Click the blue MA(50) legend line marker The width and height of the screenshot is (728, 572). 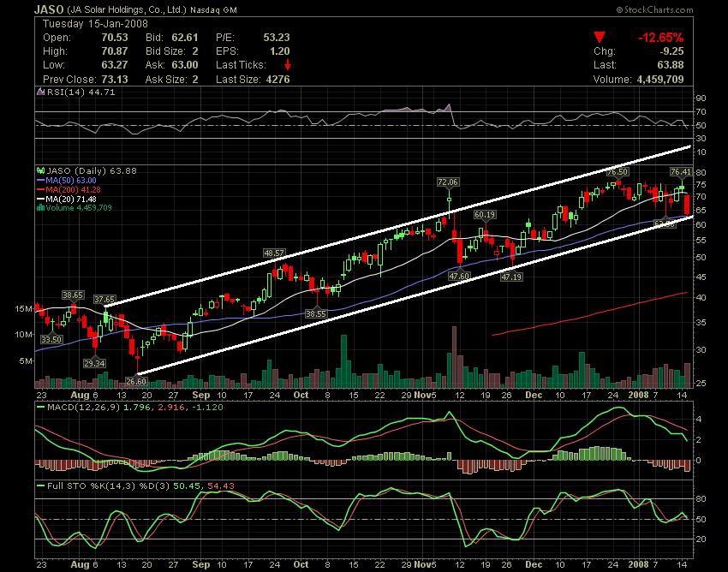(41, 180)
